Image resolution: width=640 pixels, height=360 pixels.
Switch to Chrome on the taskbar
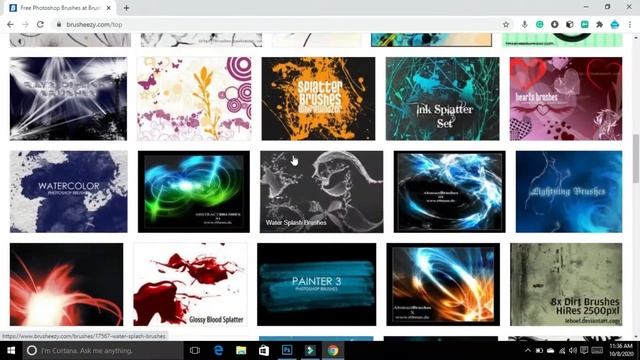[x=333, y=351]
